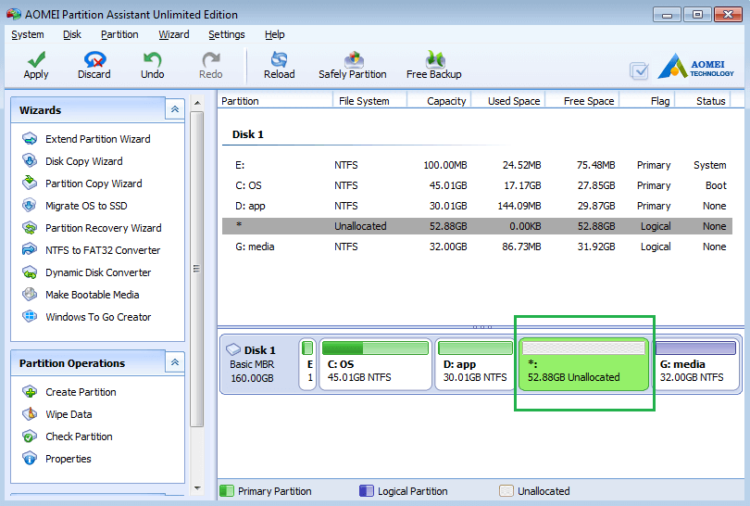Screen dimensions: 750x506
Task: Click Wipe Data in Partition Operations
Action: click(68, 414)
